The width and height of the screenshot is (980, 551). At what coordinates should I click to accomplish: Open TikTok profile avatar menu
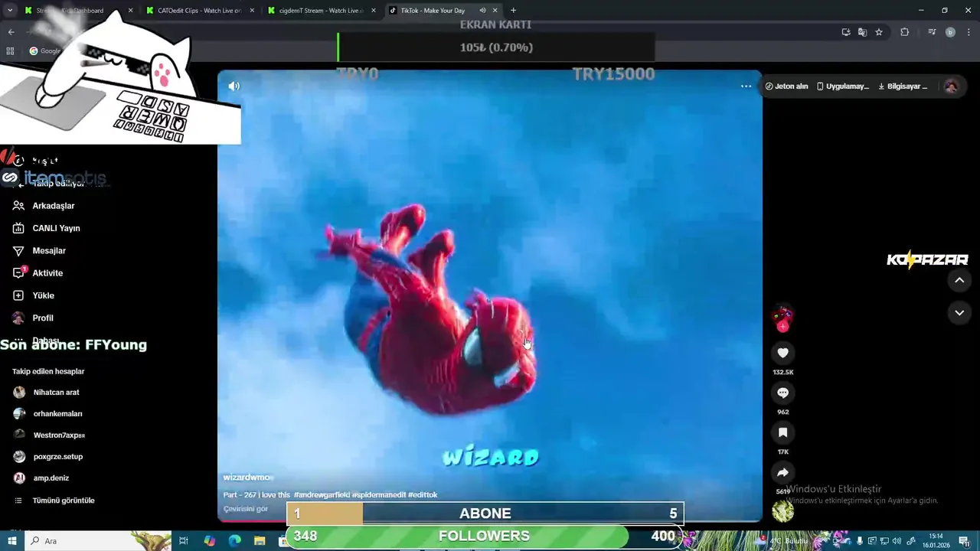click(951, 86)
